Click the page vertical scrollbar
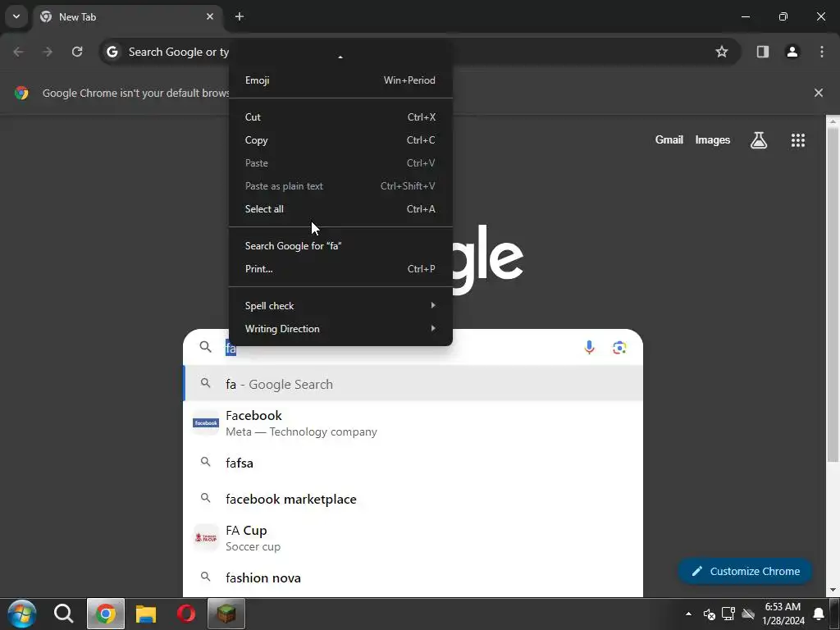Screen dimensions: 840x630 click(x=833, y=294)
